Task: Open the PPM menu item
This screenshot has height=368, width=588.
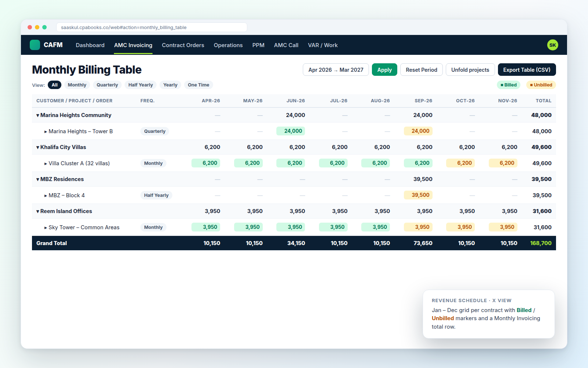Action: 258,45
